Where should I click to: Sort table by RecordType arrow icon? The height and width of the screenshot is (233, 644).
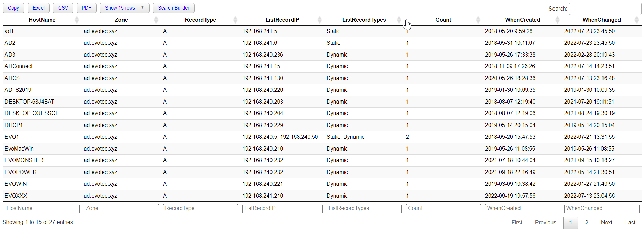[x=235, y=20]
